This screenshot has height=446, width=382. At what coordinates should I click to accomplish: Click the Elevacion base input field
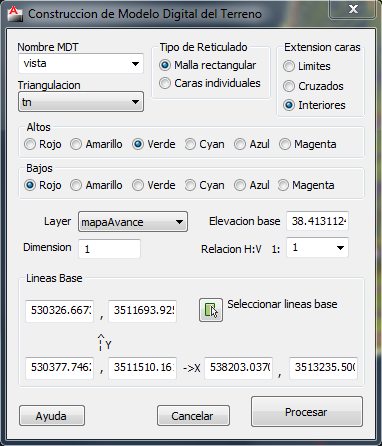(x=317, y=221)
